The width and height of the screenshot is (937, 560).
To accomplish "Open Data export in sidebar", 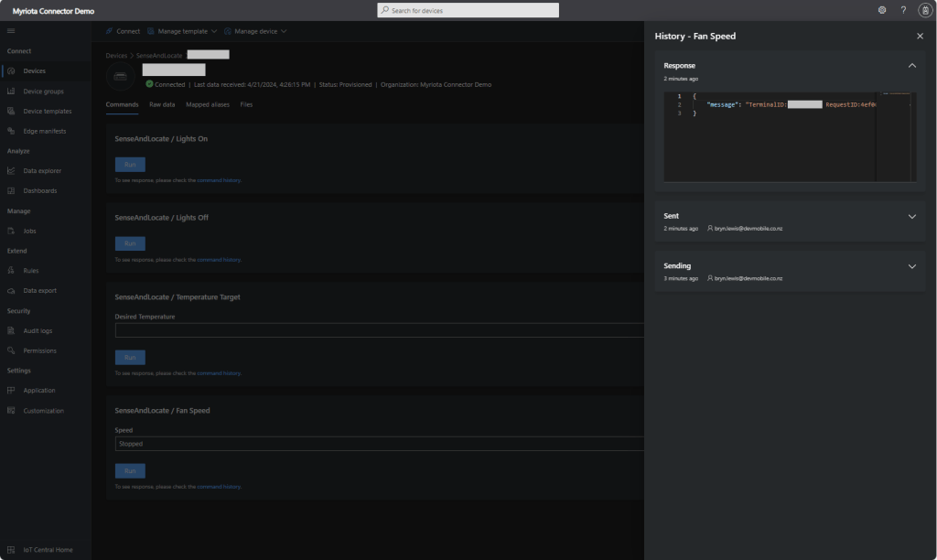I will pos(39,291).
